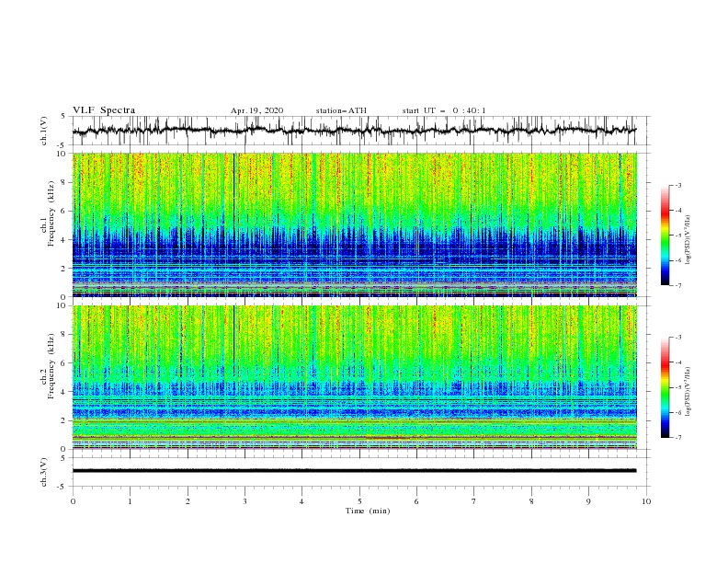
Task: Click the time axis tick label "5"
Action: point(359,501)
